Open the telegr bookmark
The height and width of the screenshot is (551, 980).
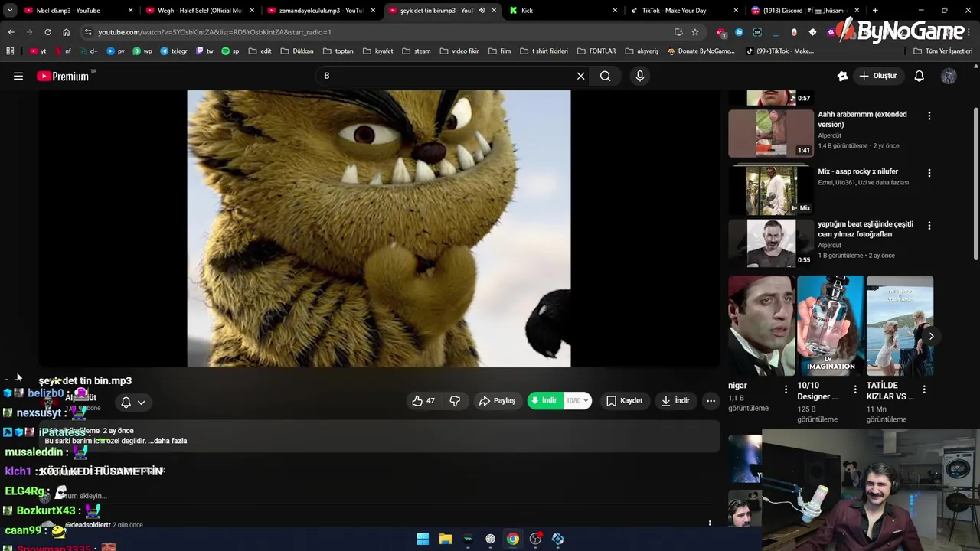[173, 51]
